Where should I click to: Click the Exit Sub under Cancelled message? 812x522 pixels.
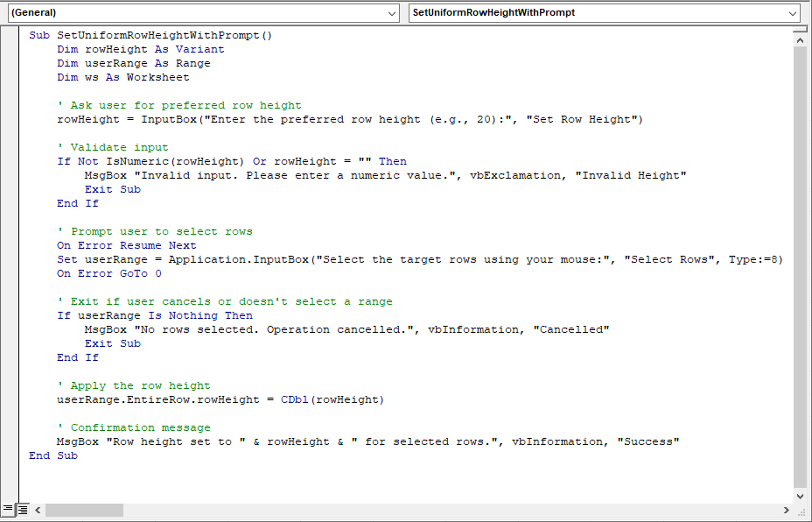112,342
